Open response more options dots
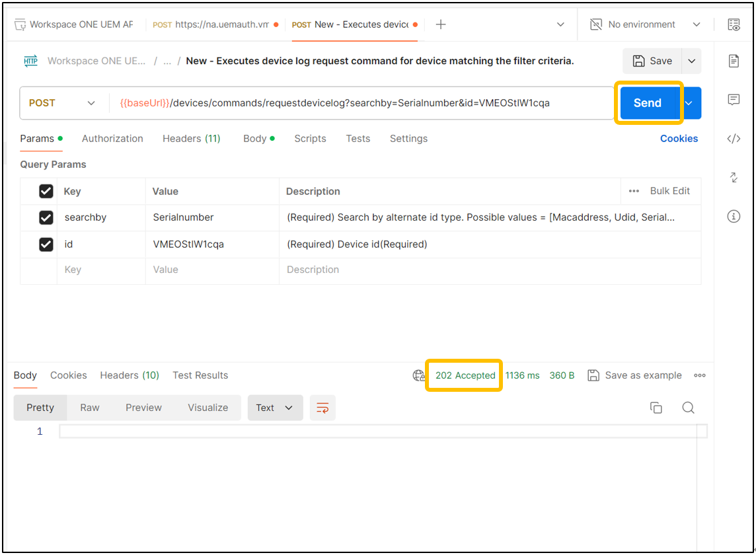This screenshot has width=756, height=555. 700,376
